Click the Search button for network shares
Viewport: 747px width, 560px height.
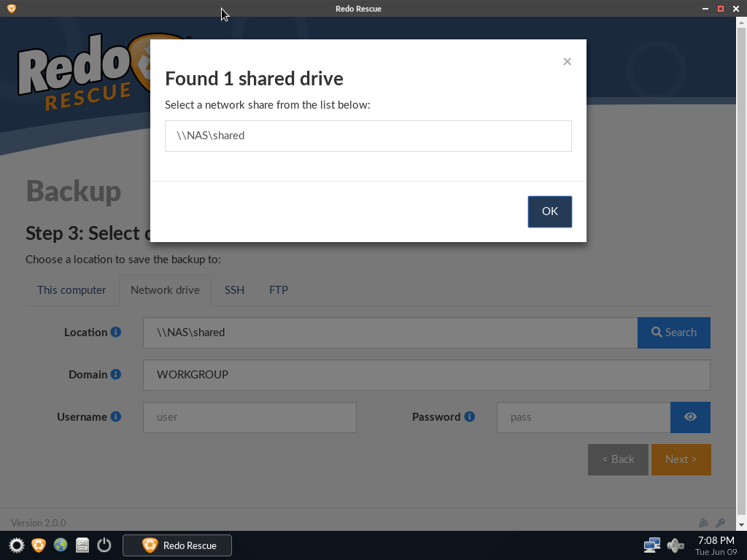674,332
